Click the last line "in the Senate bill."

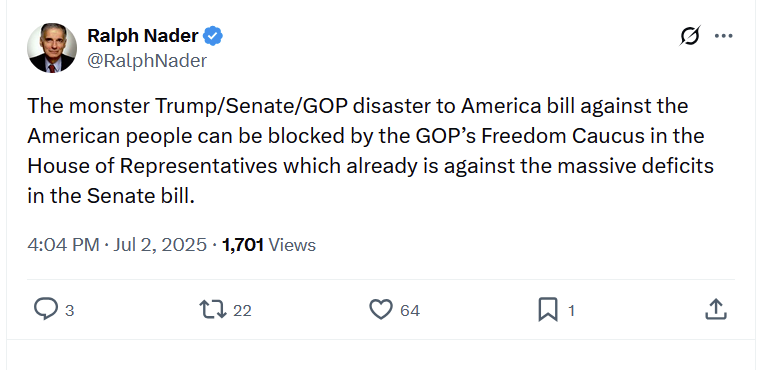coord(111,196)
